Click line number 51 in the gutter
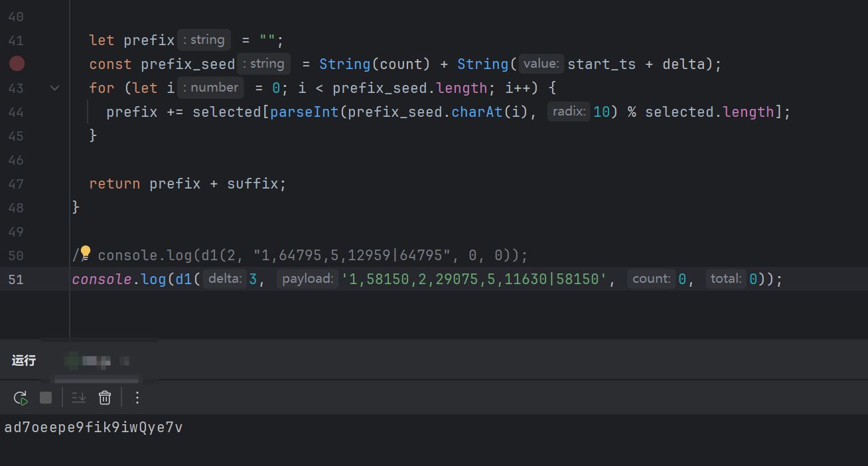Viewport: 868px width, 466px height. click(x=16, y=279)
